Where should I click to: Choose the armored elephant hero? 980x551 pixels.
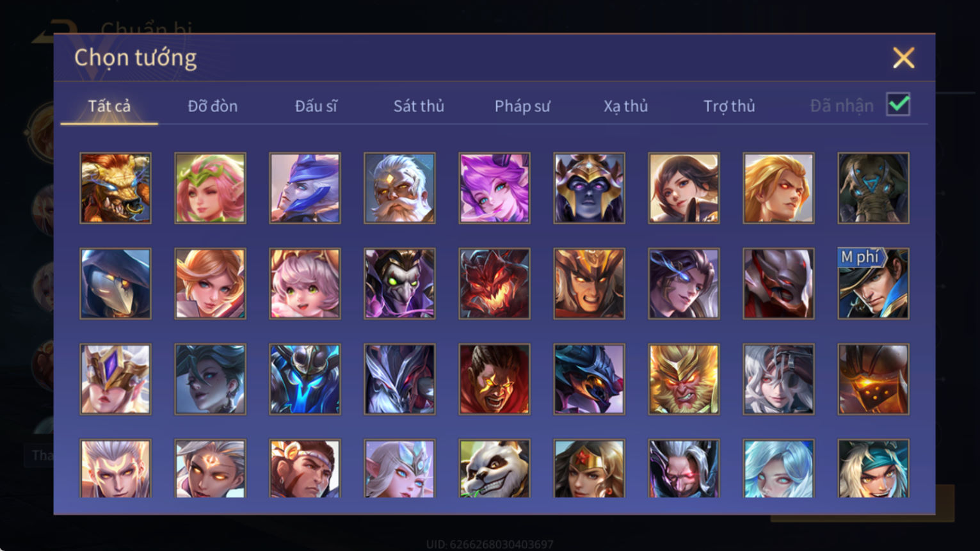873,188
